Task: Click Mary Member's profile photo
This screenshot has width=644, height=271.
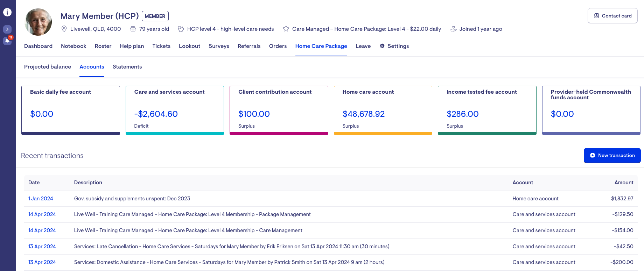Action: point(38,22)
